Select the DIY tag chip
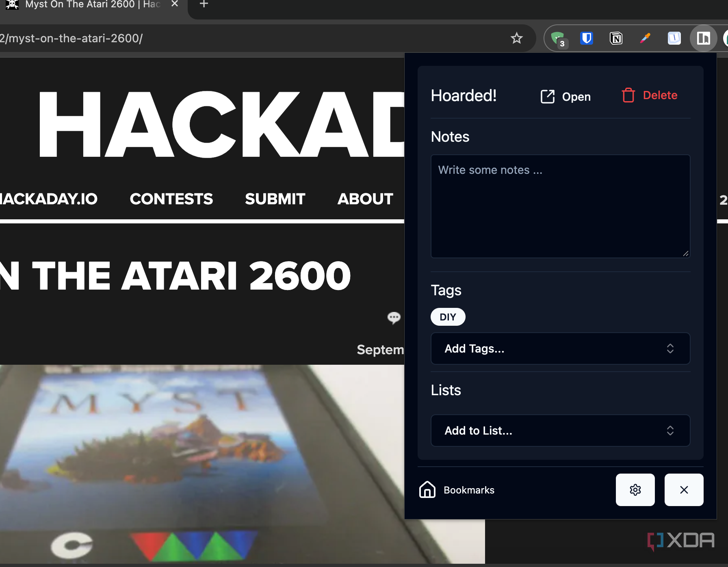This screenshot has width=728, height=567. coord(448,317)
